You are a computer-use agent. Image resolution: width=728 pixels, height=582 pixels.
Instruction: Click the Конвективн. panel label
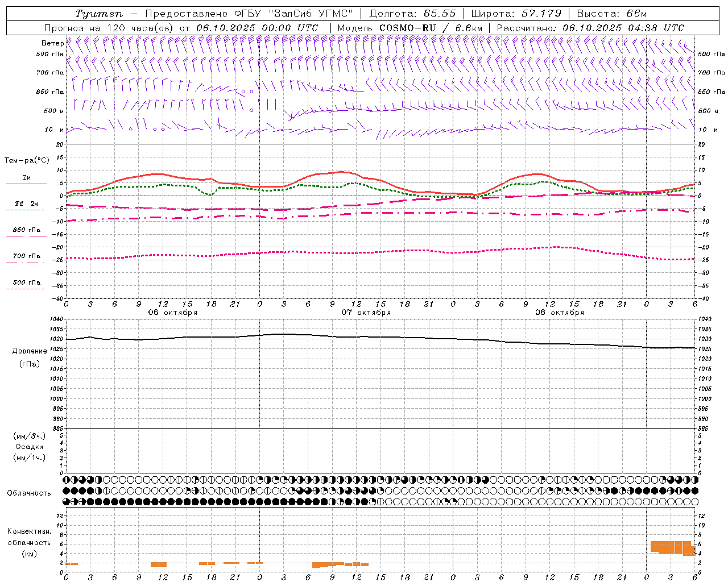(x=30, y=531)
